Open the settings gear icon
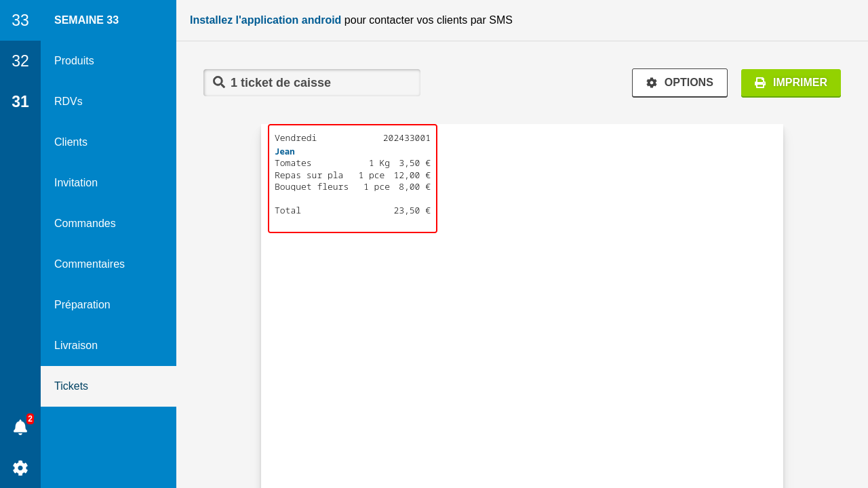Screen dimensions: 868x488 (20, 468)
